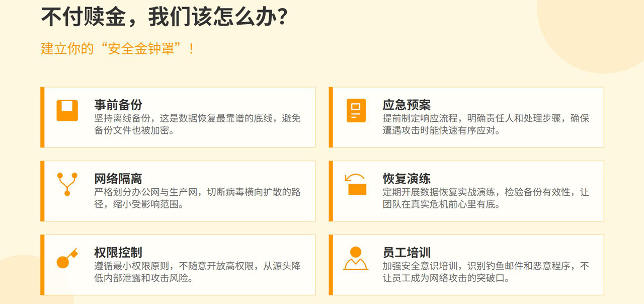Screen dimensions: 644x304
Task: Click the key icon for 权限控制
Action: [67, 258]
